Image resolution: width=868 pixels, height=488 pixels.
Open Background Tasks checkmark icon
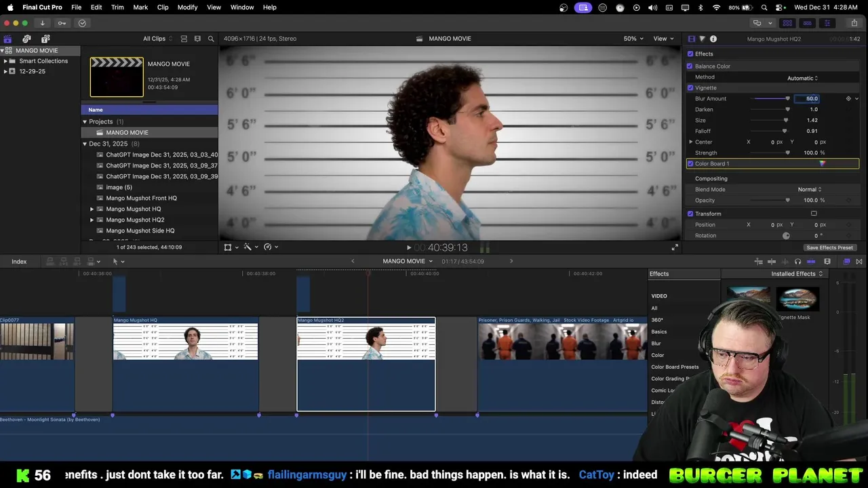82,23
